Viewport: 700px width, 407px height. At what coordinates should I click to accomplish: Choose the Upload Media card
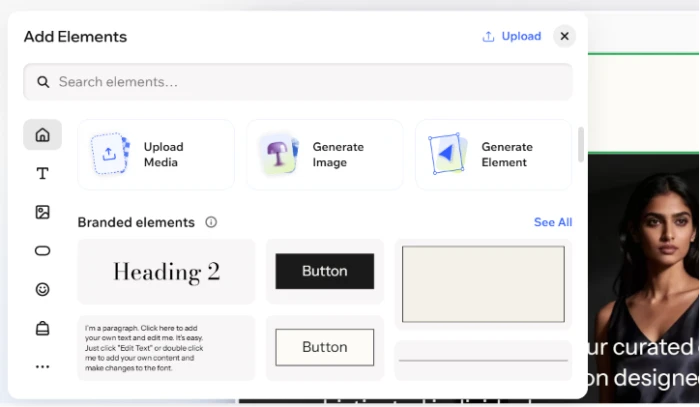point(156,154)
